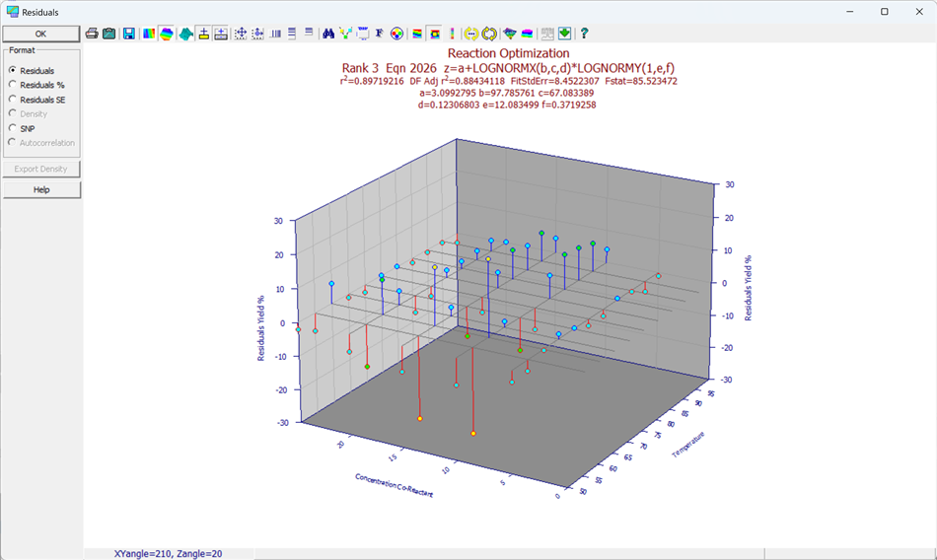Click the first yellow rotation arrows icon
Image resolution: width=937 pixels, height=560 pixels.
point(471,34)
